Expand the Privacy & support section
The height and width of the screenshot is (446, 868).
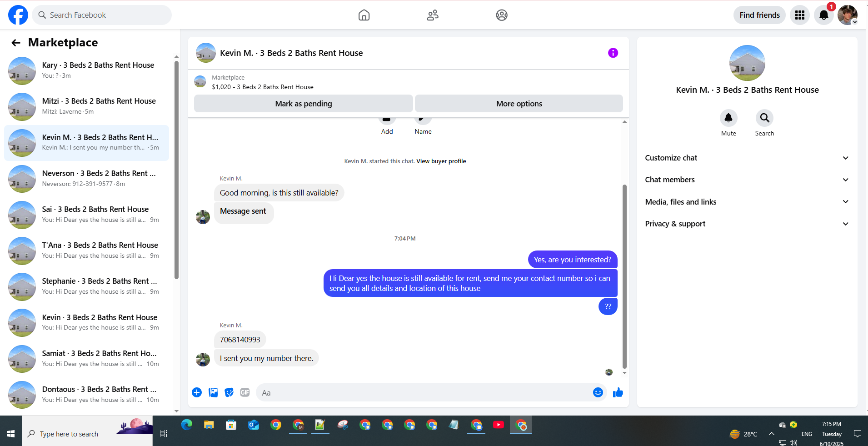click(x=747, y=224)
